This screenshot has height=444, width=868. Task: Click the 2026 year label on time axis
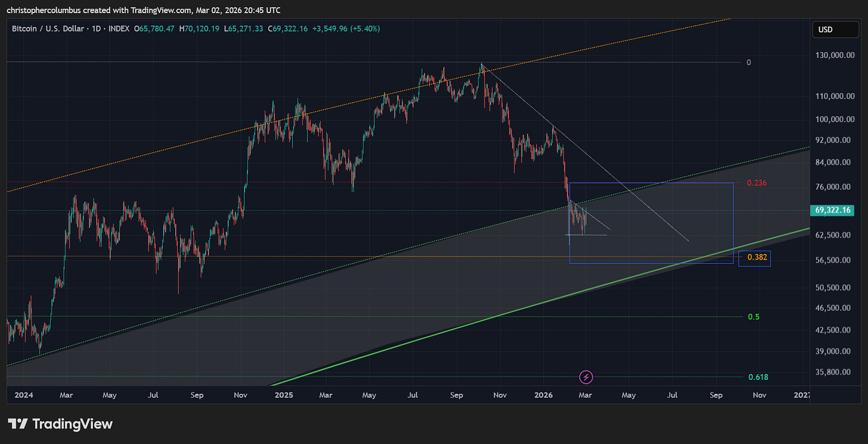point(543,395)
